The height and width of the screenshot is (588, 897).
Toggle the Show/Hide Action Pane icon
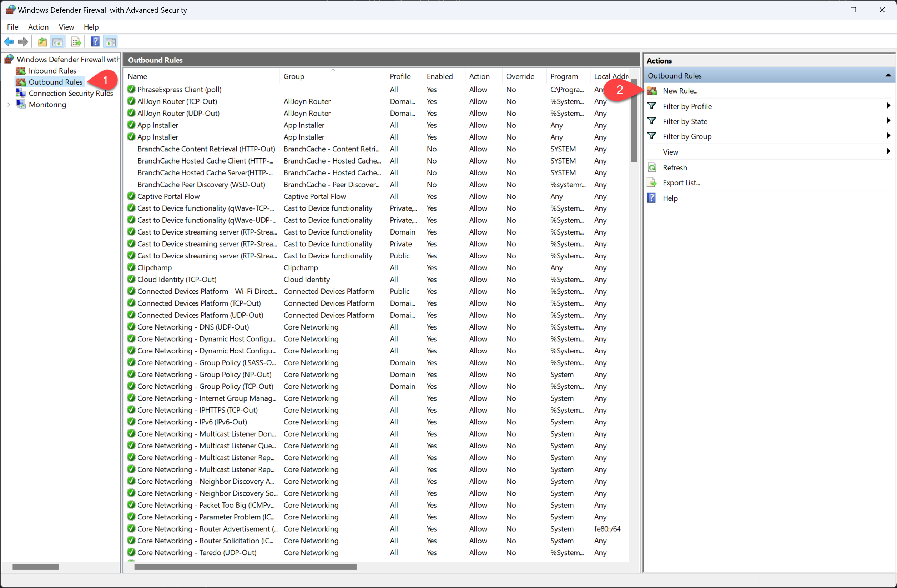110,42
